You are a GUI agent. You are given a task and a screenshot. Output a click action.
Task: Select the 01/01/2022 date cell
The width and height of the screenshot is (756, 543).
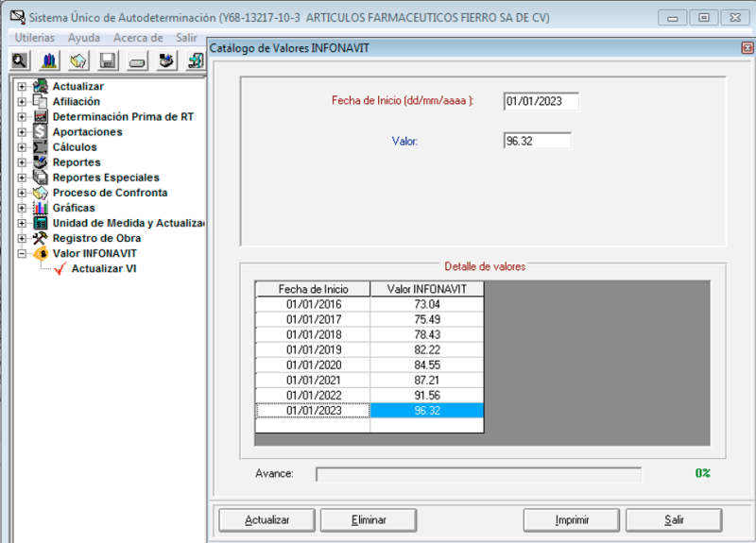313,396
